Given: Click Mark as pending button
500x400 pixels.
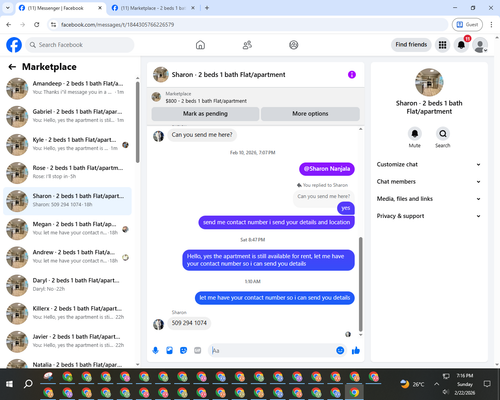Looking at the screenshot, I should (x=205, y=114).
